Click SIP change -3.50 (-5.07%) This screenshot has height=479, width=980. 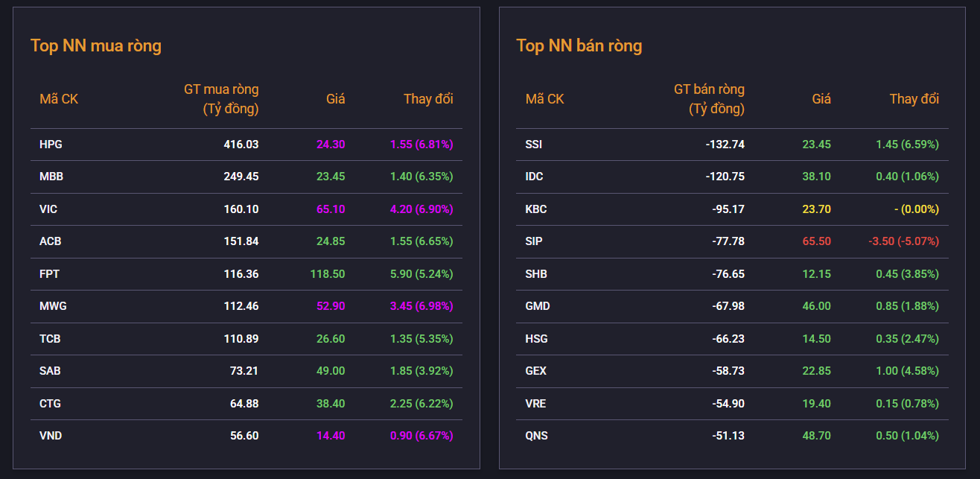904,241
